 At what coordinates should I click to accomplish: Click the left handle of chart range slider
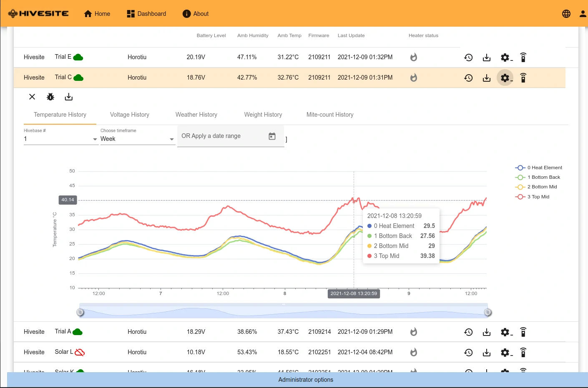80,313
